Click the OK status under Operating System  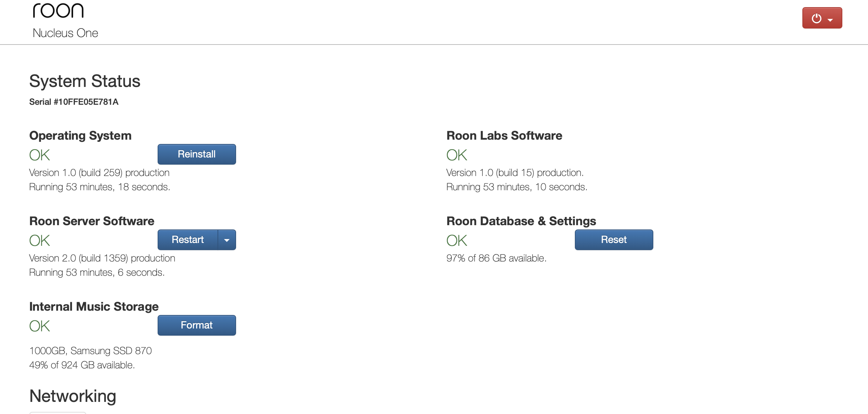tap(40, 155)
